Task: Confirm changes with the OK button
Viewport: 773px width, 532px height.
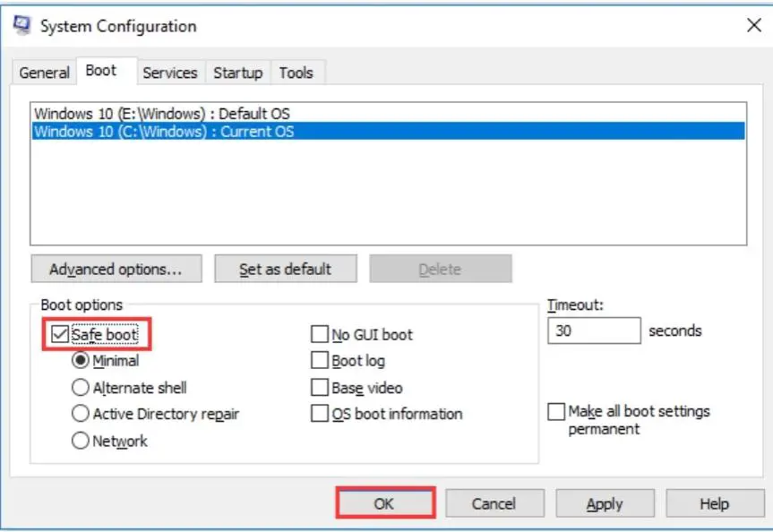Action: [x=385, y=503]
